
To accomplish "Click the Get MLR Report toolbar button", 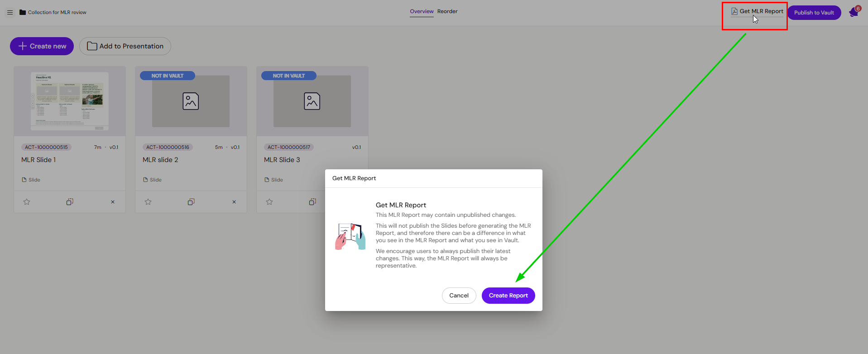I will pyautogui.click(x=757, y=11).
